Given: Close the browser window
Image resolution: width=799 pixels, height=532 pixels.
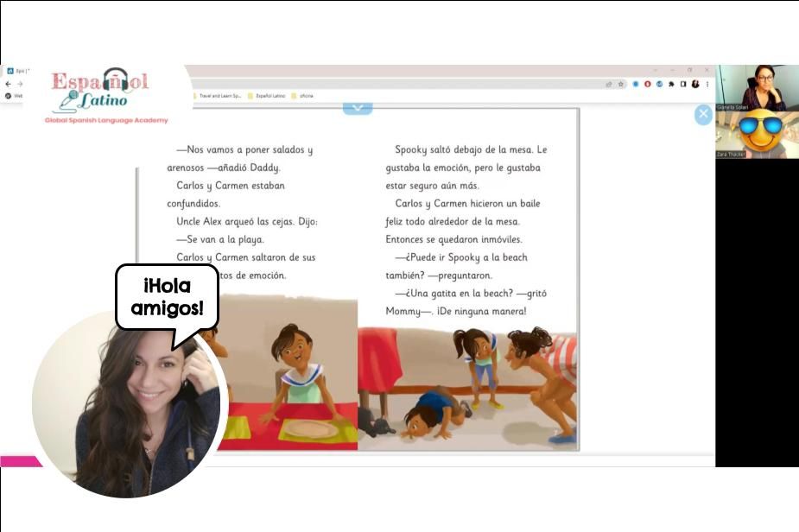Looking at the screenshot, I should [707, 70].
